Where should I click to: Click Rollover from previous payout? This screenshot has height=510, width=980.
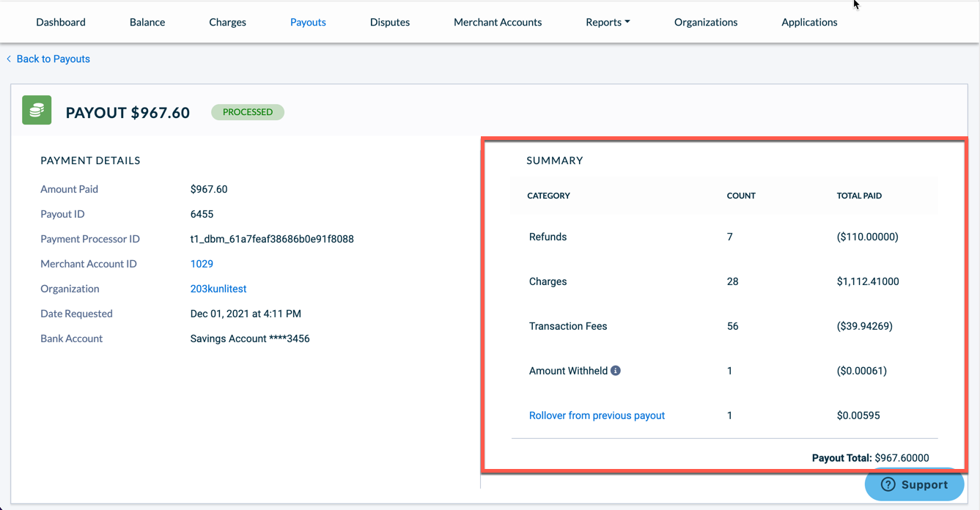pos(597,415)
